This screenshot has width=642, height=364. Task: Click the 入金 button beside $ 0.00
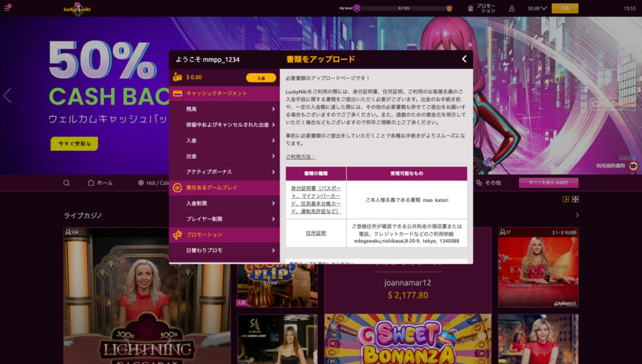pyautogui.click(x=261, y=78)
